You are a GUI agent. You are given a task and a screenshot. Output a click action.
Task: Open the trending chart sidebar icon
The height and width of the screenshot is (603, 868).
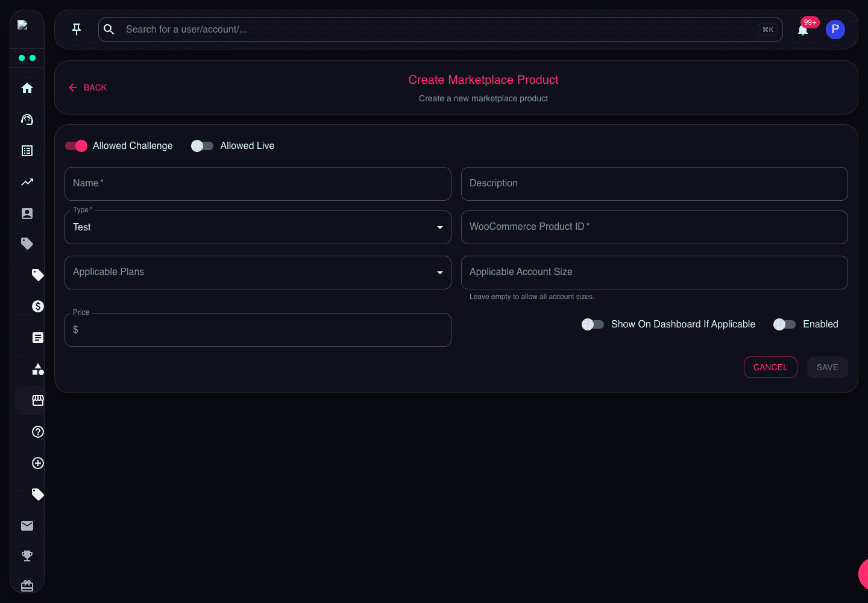pos(27,182)
